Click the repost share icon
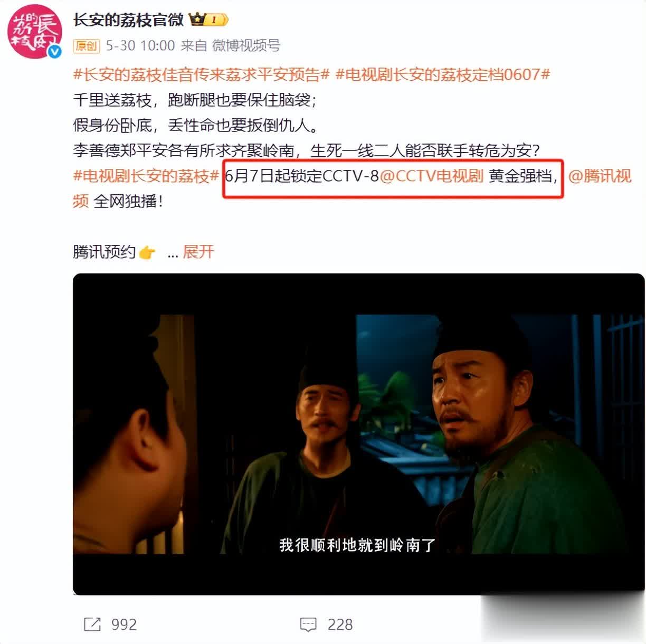The width and height of the screenshot is (646, 644). click(x=92, y=624)
